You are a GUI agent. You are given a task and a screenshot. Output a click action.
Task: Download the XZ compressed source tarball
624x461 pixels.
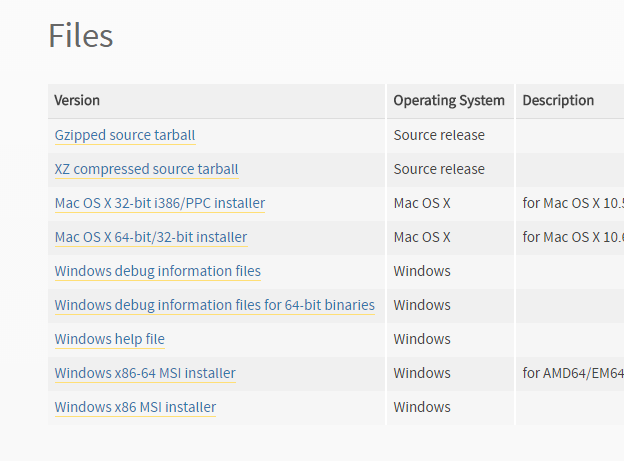[146, 169]
